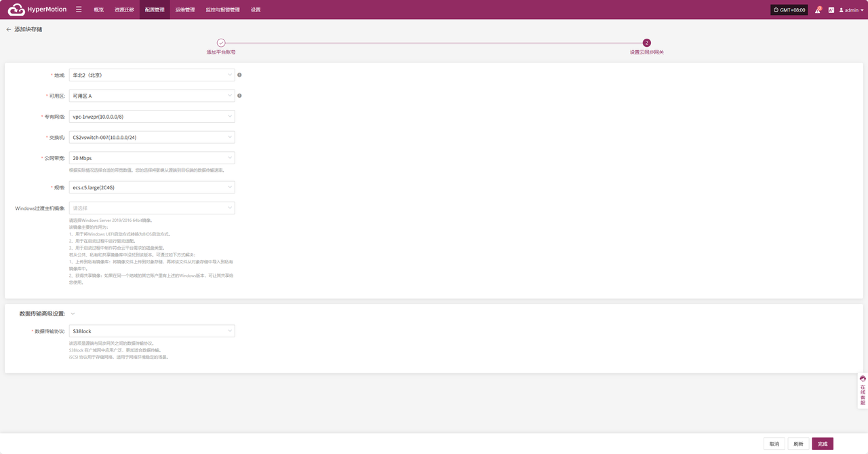Click the 设置云同步网关 step label
The width and height of the screenshot is (868, 454).
tap(646, 52)
